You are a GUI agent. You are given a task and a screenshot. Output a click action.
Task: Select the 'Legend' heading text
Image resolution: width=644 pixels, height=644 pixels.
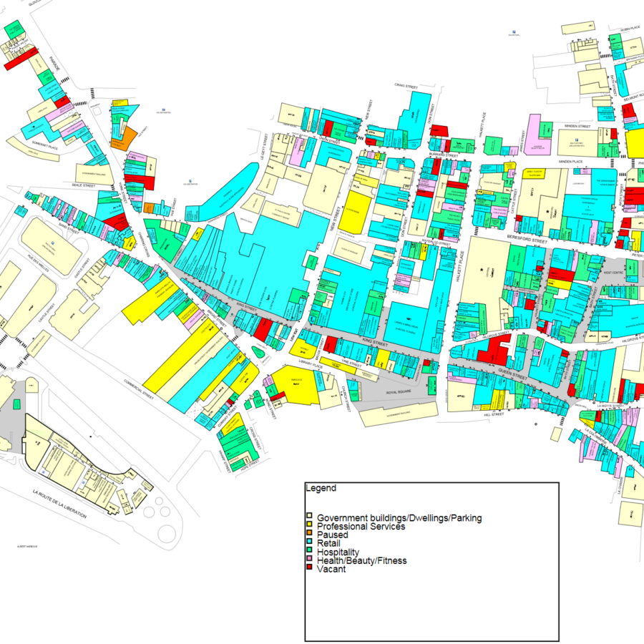coord(321,488)
